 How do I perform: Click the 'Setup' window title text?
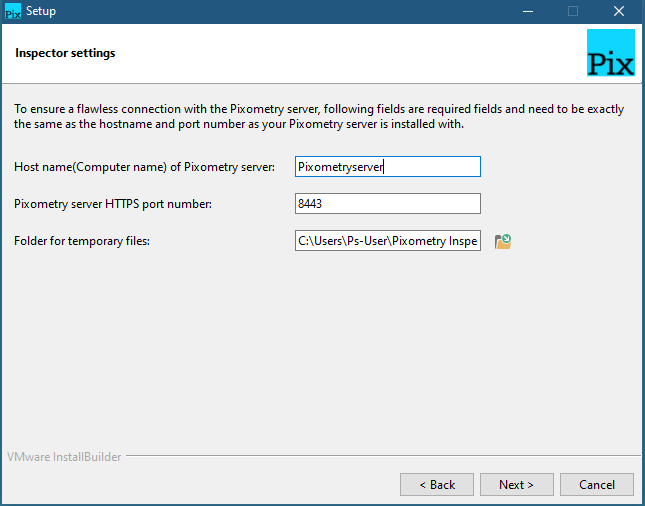pos(41,12)
